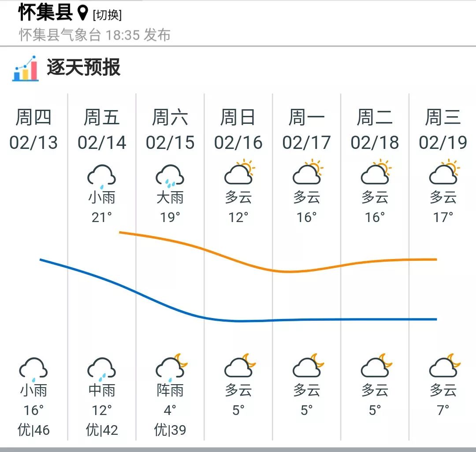This screenshot has width=476, height=452.
Task: Switch to the 周四 02/13 day column
Action: point(34,129)
